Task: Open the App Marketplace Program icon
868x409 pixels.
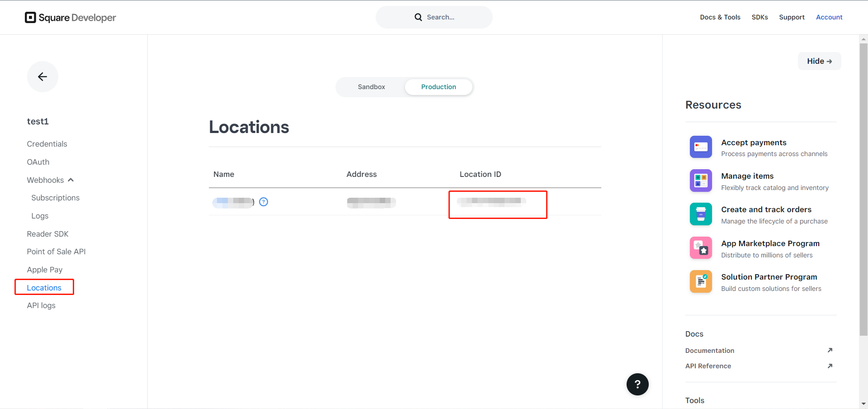Action: click(x=701, y=248)
